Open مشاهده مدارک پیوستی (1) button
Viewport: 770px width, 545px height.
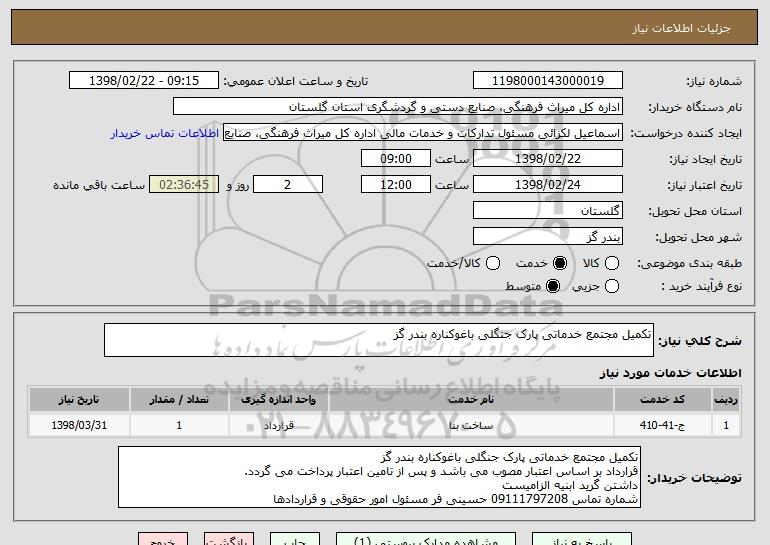(426, 539)
